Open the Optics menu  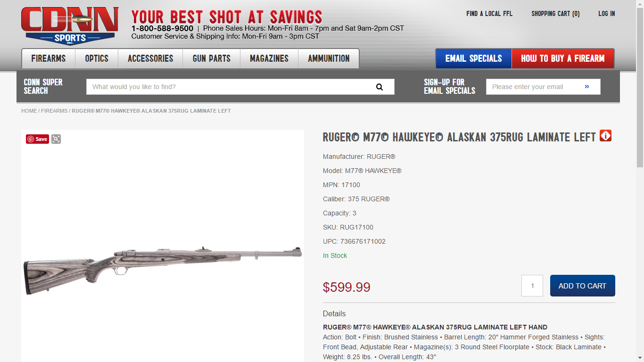(97, 58)
